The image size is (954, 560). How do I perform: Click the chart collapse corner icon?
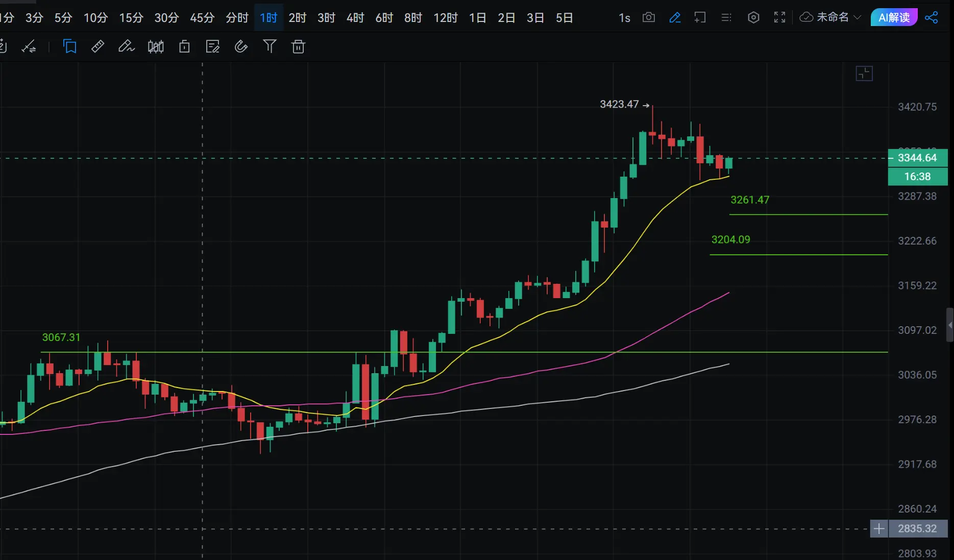coord(864,74)
